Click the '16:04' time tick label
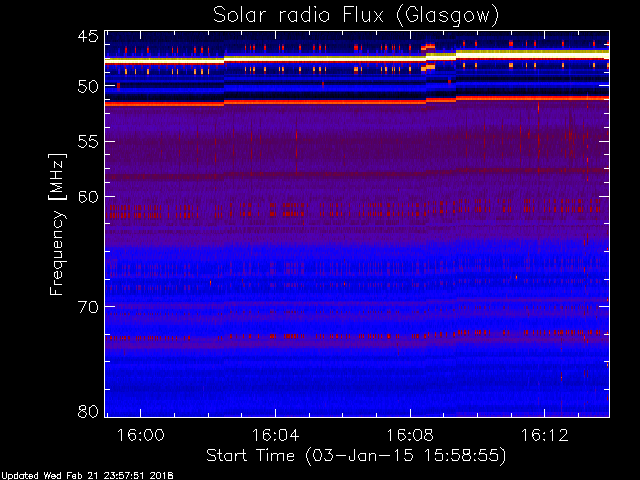The height and width of the screenshot is (480, 640). 275,435
